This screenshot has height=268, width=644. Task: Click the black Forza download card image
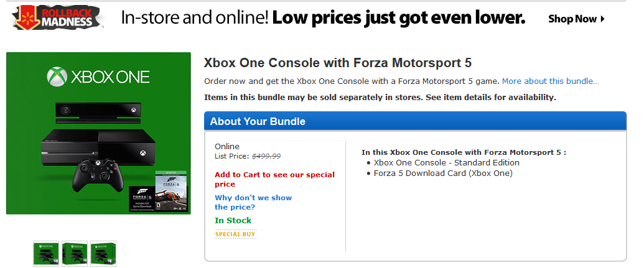tap(141, 198)
